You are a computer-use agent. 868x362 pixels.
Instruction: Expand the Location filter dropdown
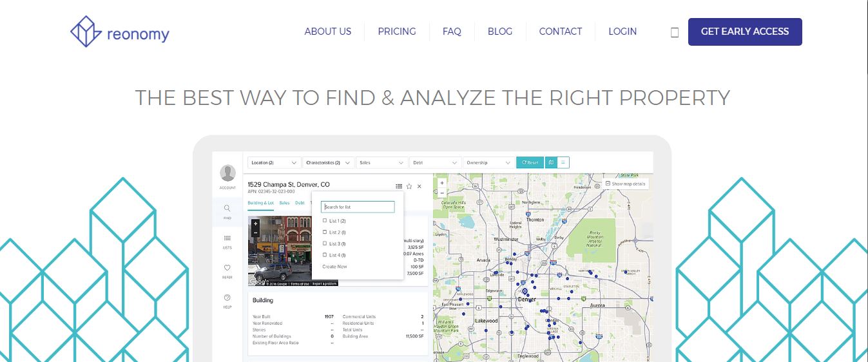(x=275, y=163)
